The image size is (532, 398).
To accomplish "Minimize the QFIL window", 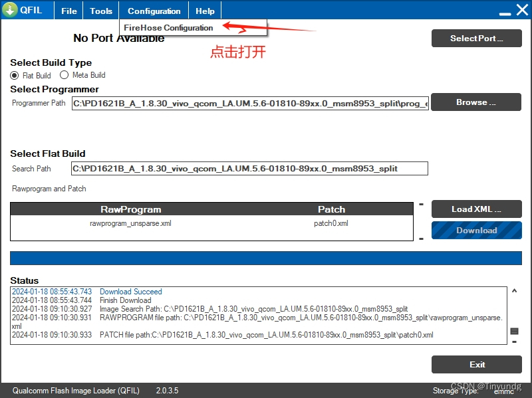I will point(505,13).
